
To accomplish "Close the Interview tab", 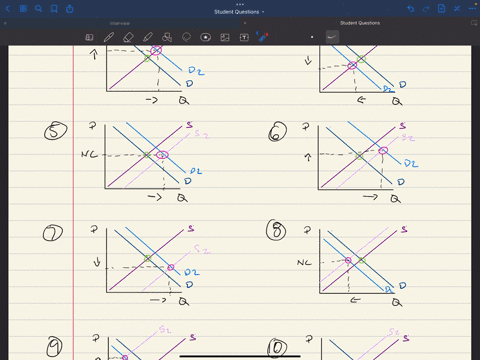I will click(5, 23).
